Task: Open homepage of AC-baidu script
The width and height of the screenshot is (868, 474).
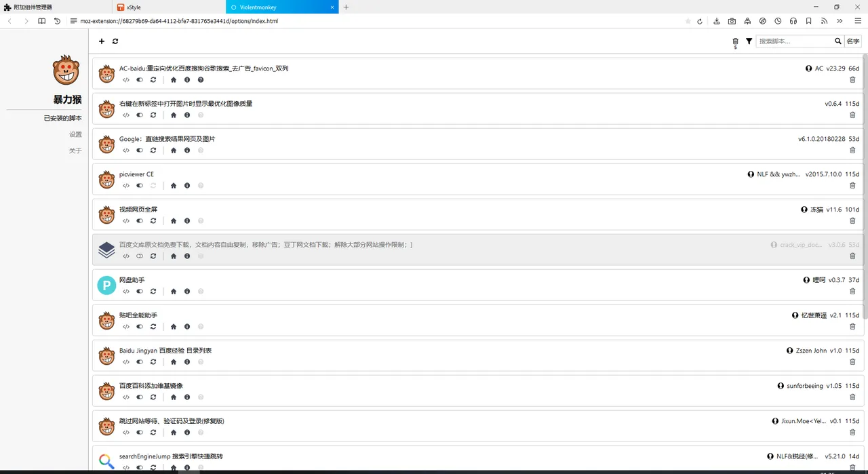Action: (174, 80)
